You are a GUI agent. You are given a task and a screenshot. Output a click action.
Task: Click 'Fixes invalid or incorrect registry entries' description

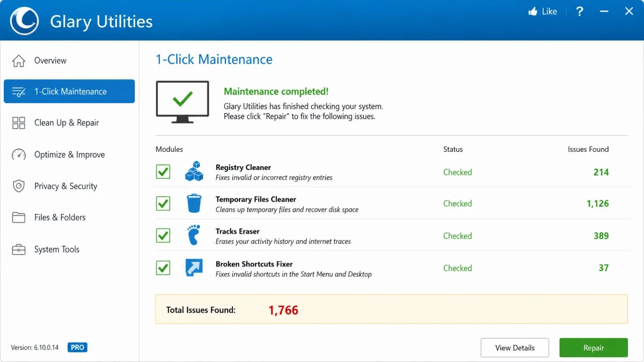(x=274, y=178)
